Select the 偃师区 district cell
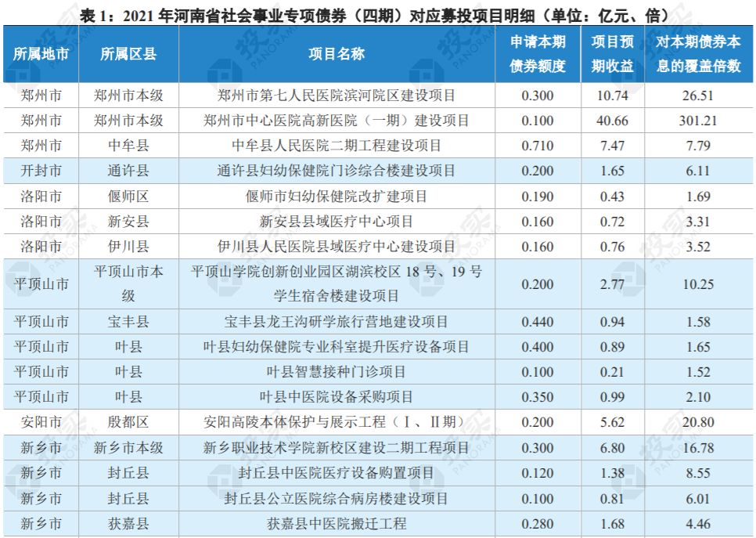 coord(128,197)
